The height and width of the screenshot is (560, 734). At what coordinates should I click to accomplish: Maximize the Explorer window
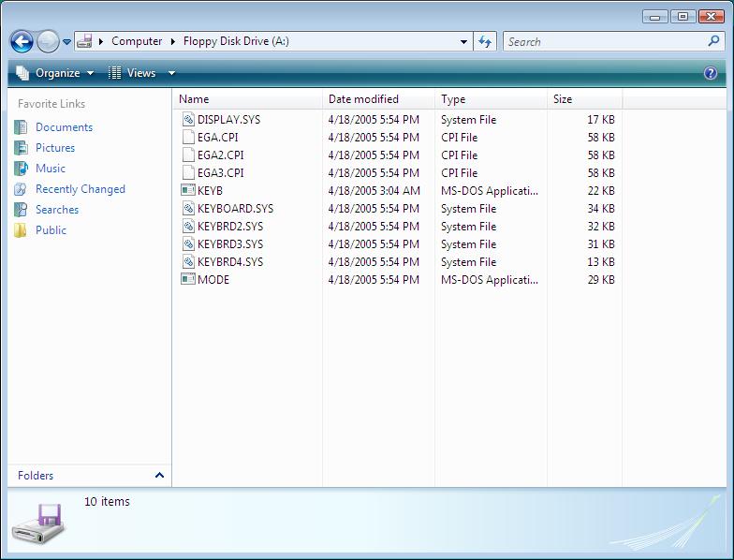click(683, 17)
